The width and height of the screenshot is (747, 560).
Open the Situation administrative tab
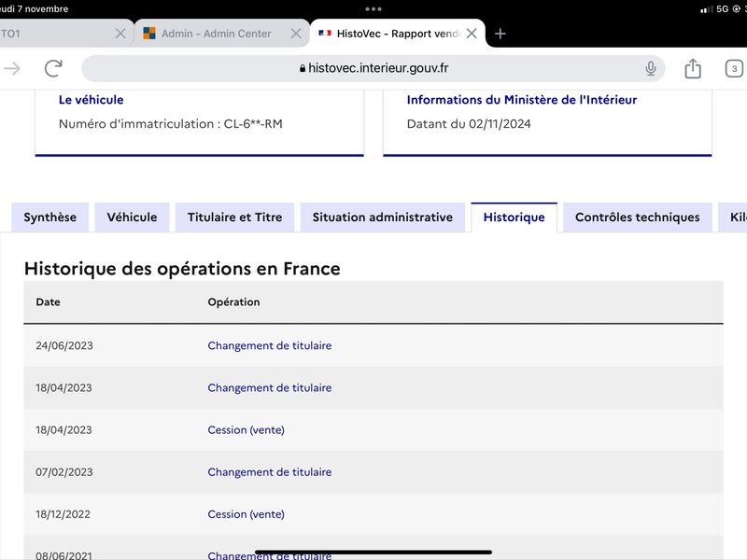pos(383,217)
